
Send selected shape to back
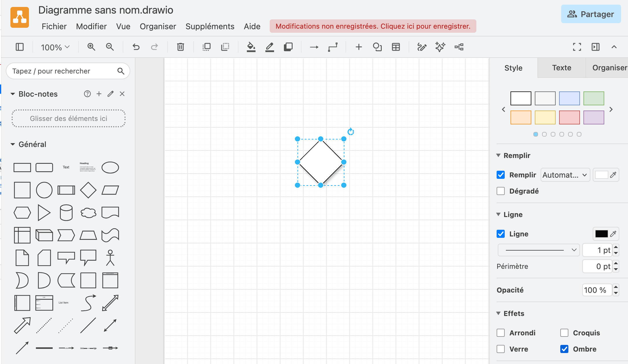225,47
